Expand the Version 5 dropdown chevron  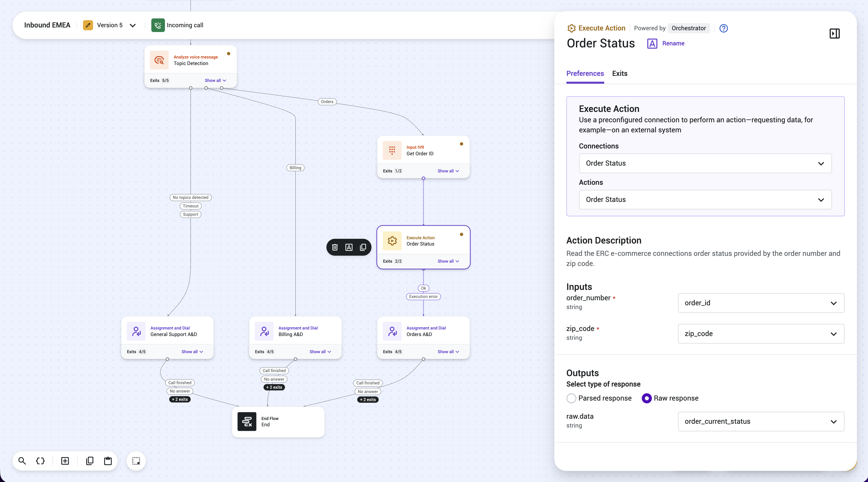(x=133, y=25)
